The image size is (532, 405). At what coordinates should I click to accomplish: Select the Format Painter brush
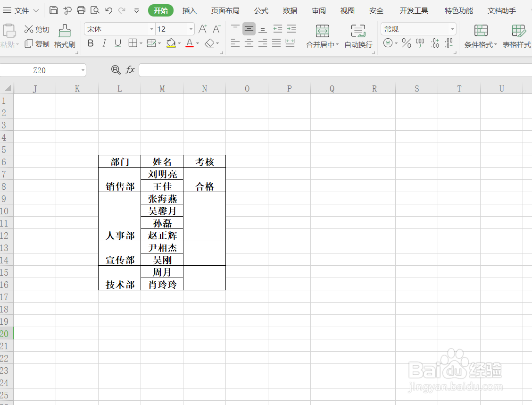65,36
